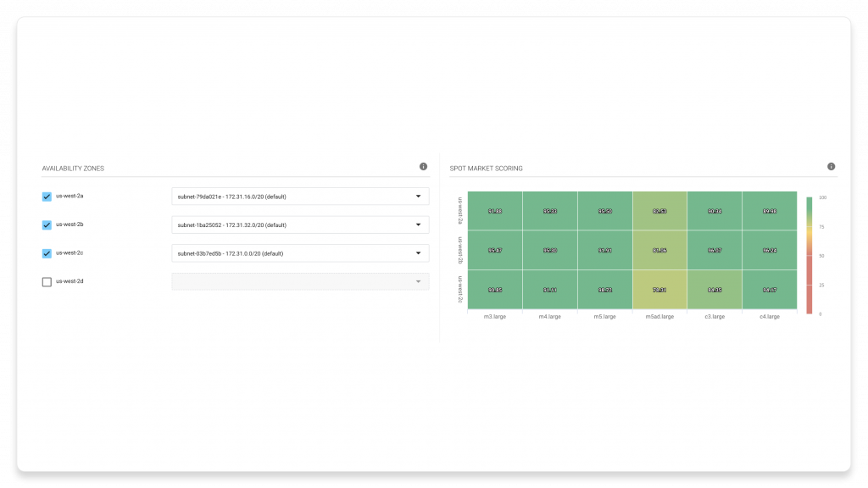Select the m5.large score cell for us-west-2c

(x=604, y=290)
